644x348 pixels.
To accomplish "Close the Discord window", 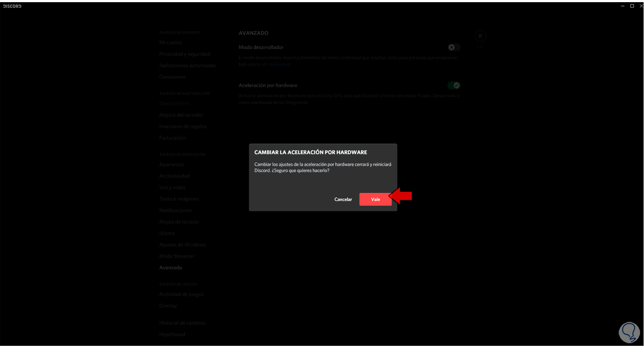I will click(641, 6).
